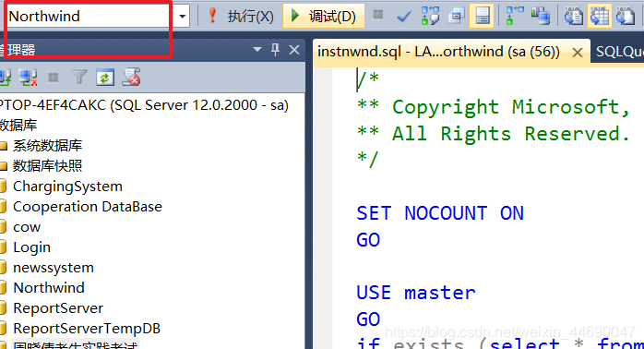Refresh the Object Explorer tree
The image size is (644, 349).
(105, 78)
